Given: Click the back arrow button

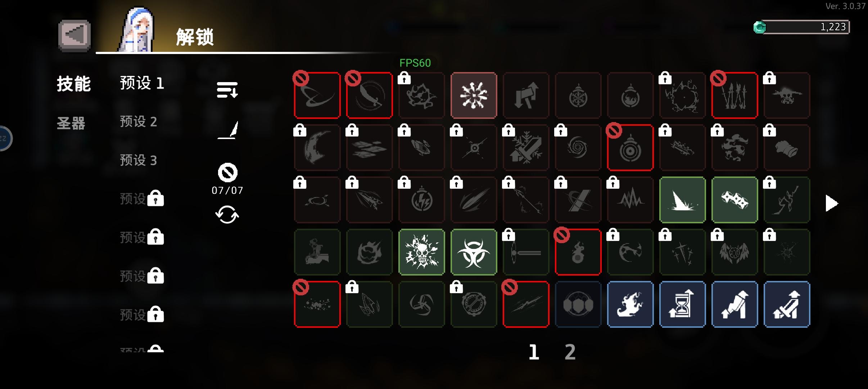Looking at the screenshot, I should [x=74, y=36].
